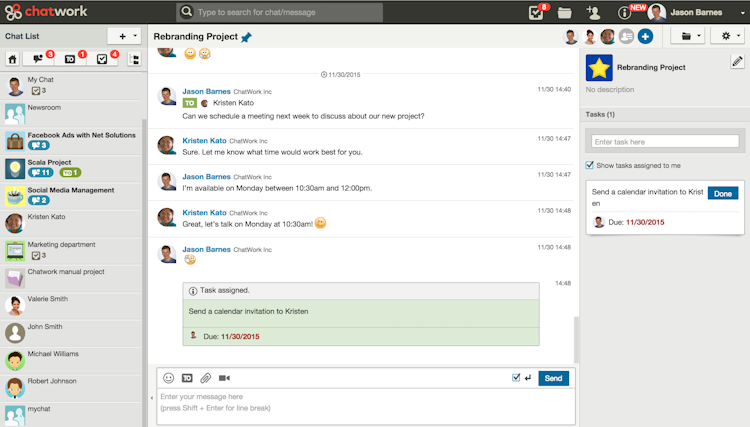Click the Scala Project 11 unread badge
The image size is (750, 427).
click(x=41, y=173)
